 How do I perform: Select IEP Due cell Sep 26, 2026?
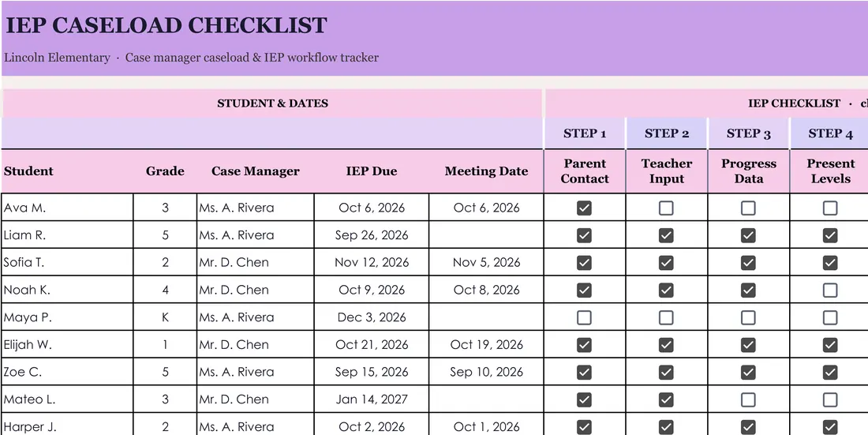372,235
